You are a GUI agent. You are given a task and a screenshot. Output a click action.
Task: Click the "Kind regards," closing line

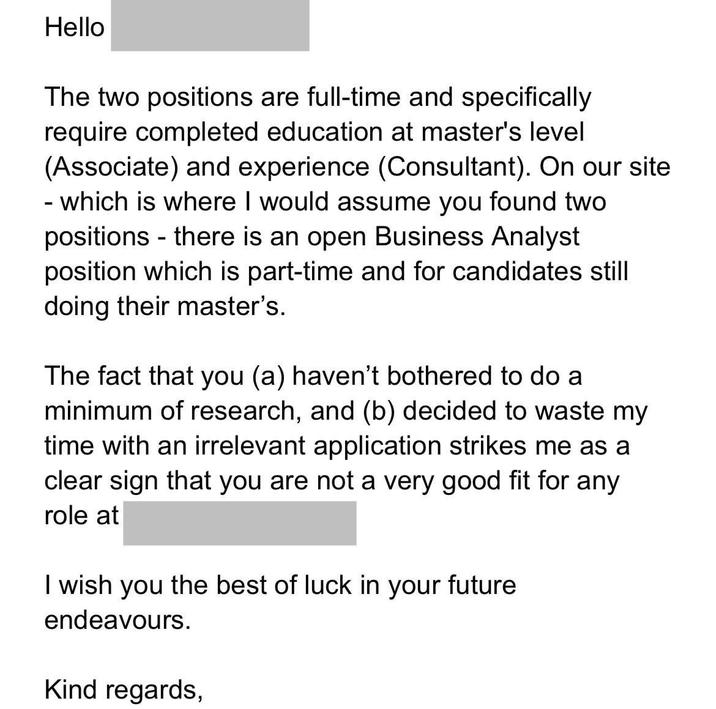tap(124, 689)
